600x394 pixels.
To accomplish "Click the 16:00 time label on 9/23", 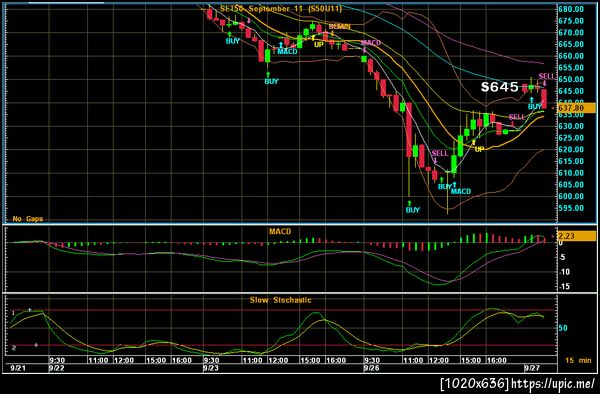I will [x=336, y=360].
